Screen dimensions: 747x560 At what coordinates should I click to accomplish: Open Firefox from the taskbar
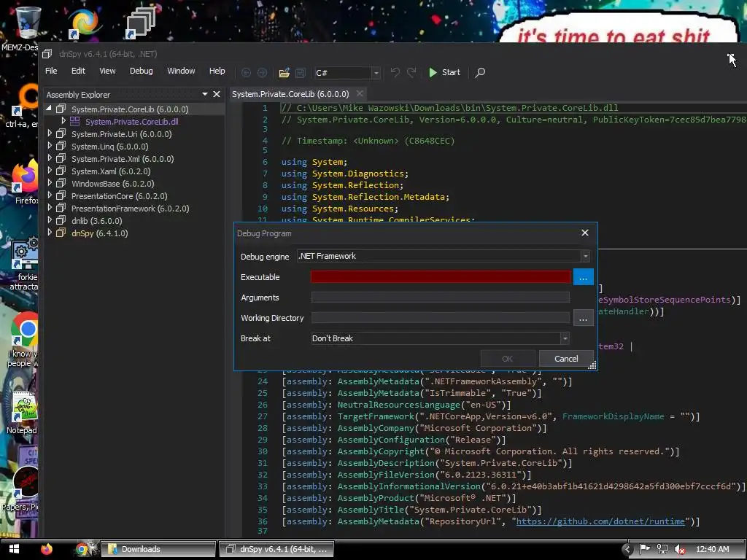pyautogui.click(x=46, y=549)
